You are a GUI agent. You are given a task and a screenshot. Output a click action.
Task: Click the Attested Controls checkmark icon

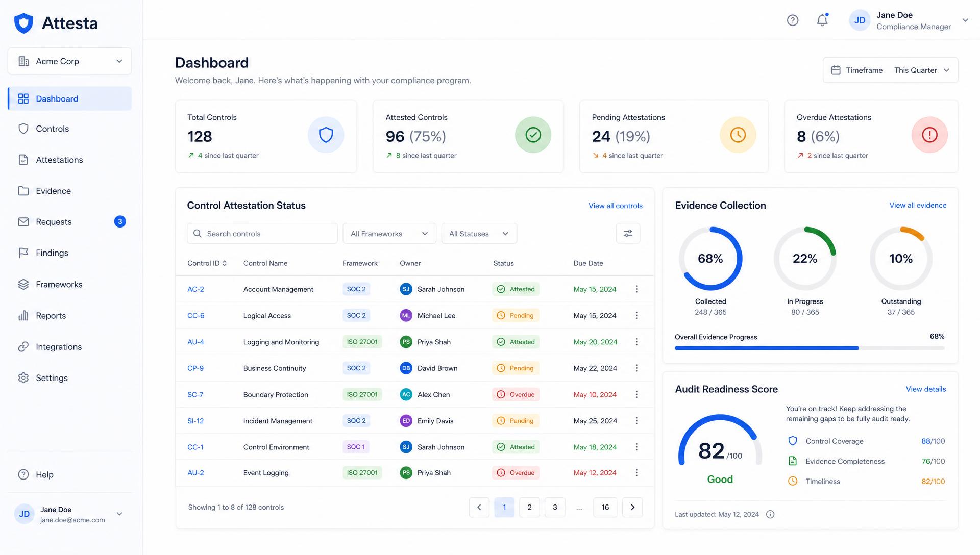click(x=533, y=135)
